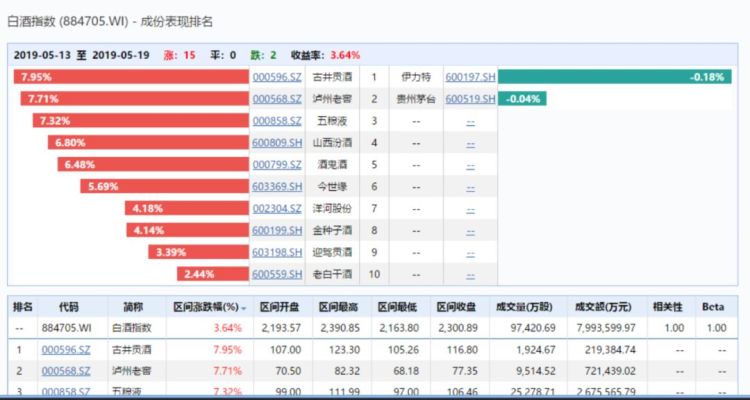The width and height of the screenshot is (750, 400).
Task: Select 迎驾贡酒 name in the chart
Action: point(332,252)
